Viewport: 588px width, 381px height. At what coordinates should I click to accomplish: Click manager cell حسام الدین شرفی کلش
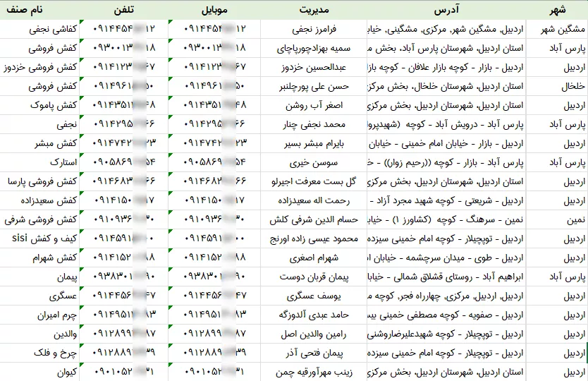314,220
